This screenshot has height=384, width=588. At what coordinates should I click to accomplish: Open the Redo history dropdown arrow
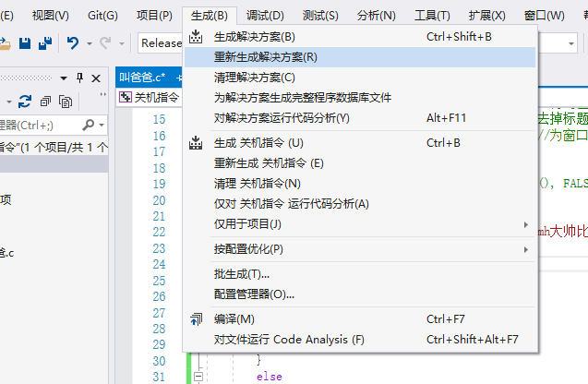tap(122, 44)
